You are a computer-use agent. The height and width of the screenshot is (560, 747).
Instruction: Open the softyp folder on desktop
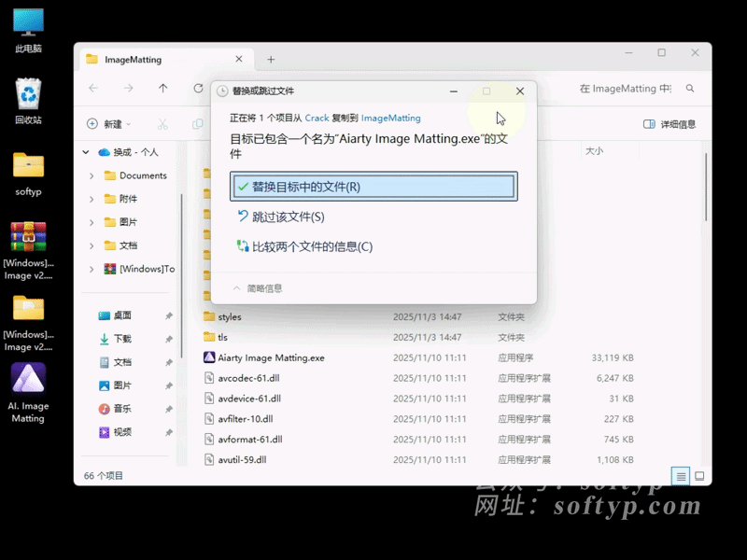28,174
